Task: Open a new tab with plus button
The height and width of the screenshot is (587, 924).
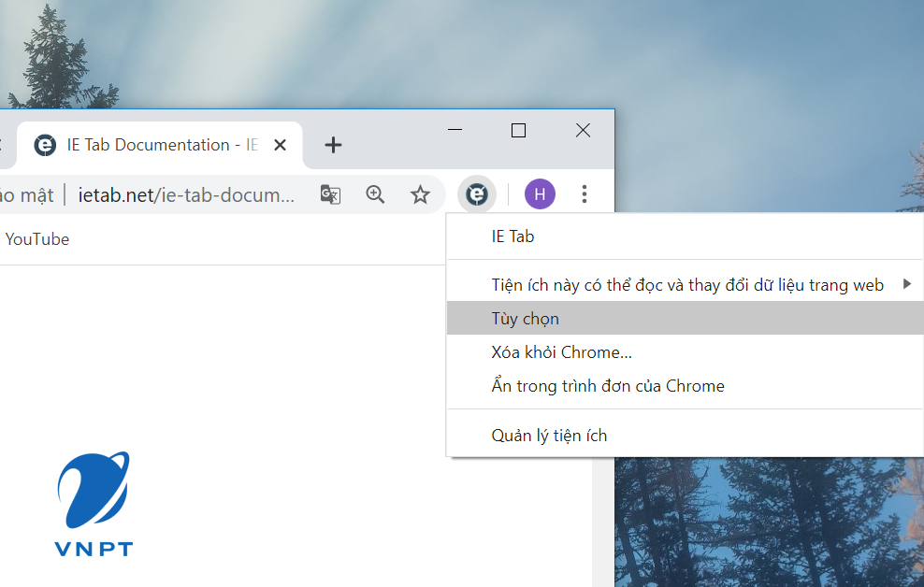Action: [333, 145]
